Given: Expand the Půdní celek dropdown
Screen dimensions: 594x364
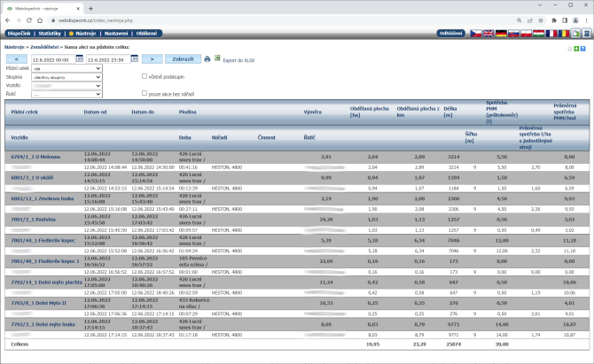Looking at the screenshot, I should [x=66, y=68].
